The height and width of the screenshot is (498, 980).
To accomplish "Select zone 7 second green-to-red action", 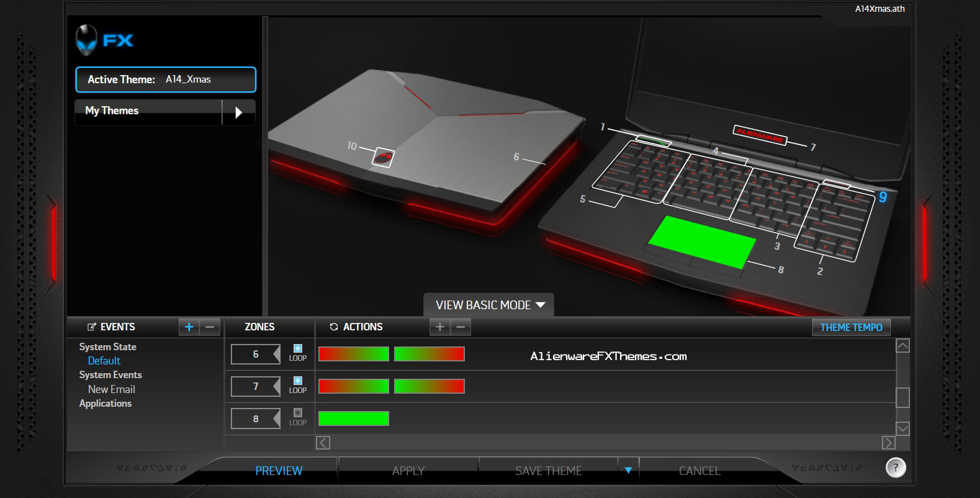I will [429, 386].
